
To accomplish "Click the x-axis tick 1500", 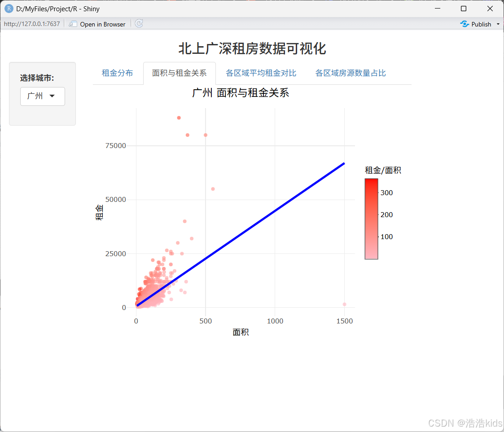I will 345,321.
